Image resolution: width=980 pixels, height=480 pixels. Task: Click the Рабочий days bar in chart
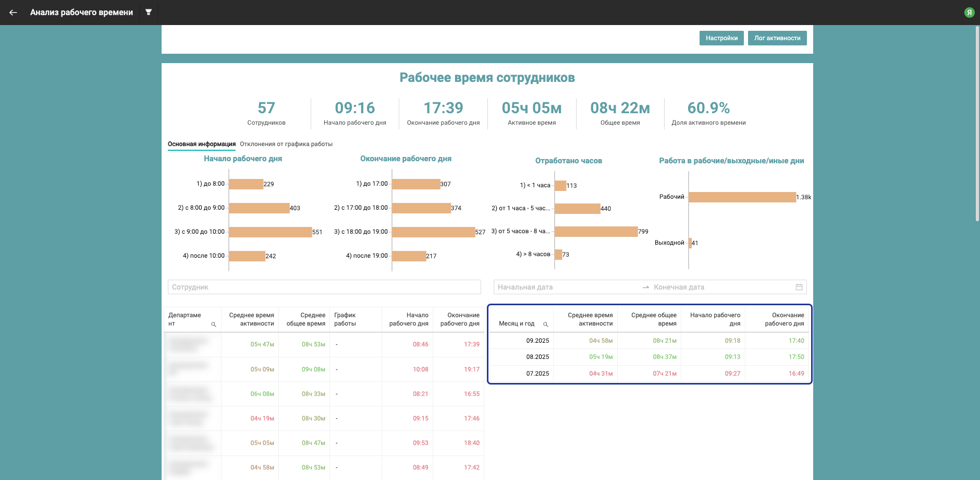pyautogui.click(x=742, y=197)
